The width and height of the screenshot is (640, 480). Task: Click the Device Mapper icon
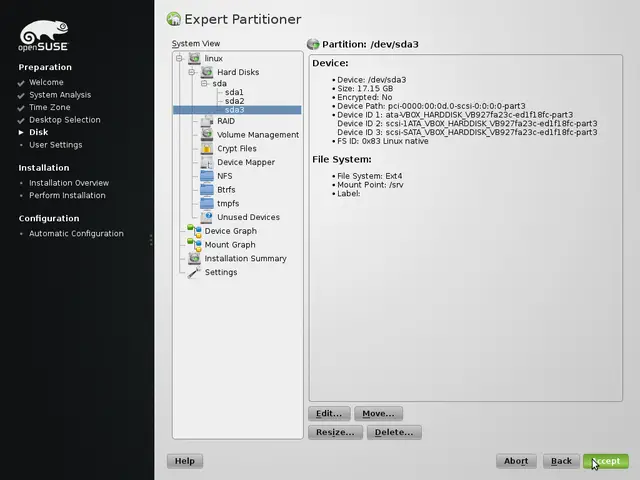coord(207,162)
